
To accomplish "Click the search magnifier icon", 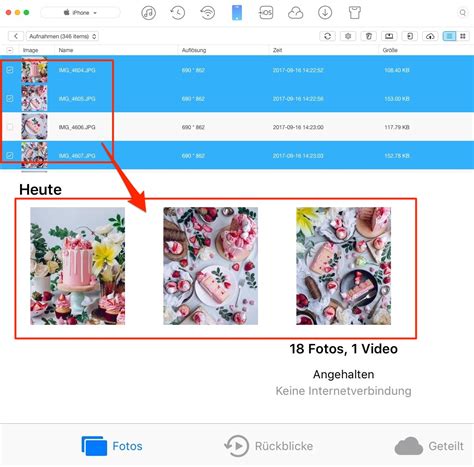I will 463,13.
